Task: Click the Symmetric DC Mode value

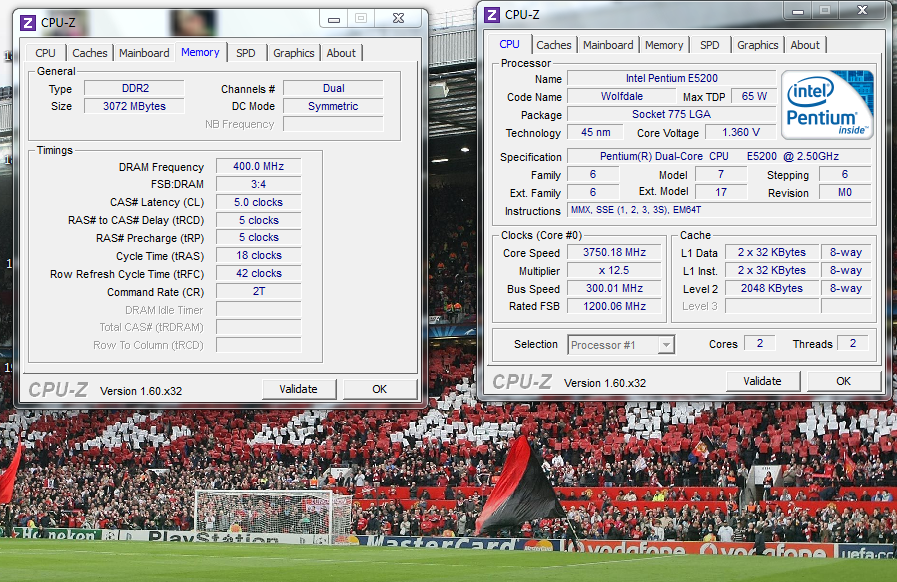Action: click(x=334, y=106)
